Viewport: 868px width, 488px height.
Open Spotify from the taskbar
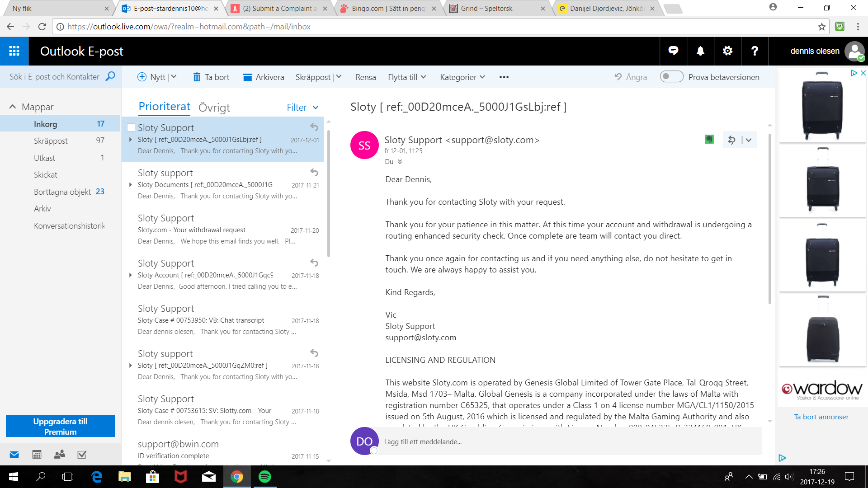[x=264, y=477]
